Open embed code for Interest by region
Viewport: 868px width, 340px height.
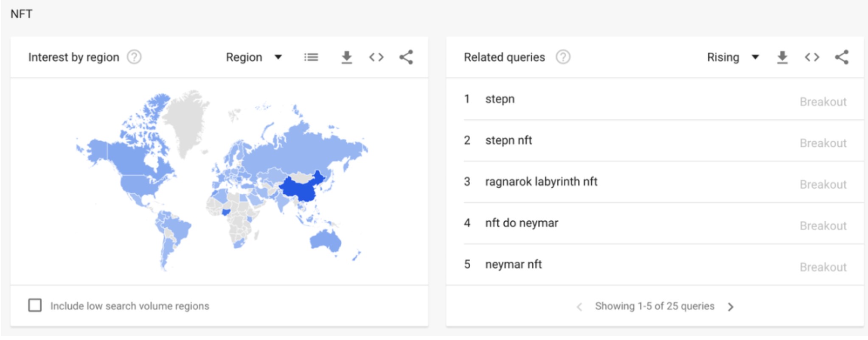tap(376, 57)
